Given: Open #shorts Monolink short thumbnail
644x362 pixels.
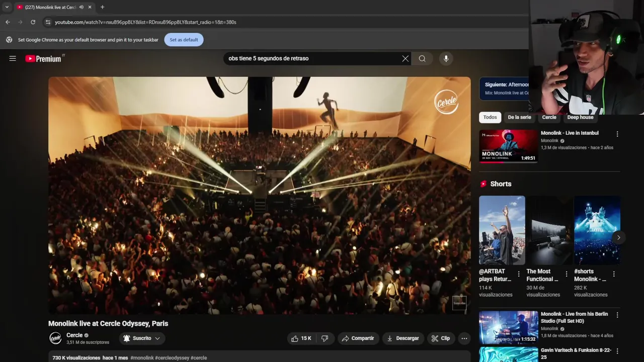Looking at the screenshot, I should 597,230.
